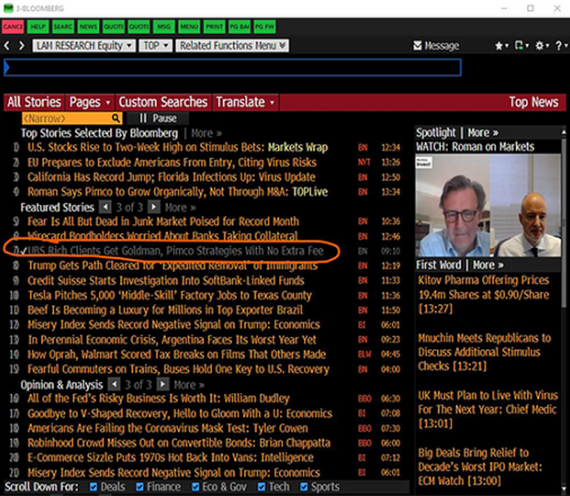Open the Pages dropdown
This screenshot has height=496, width=570.
(90, 102)
